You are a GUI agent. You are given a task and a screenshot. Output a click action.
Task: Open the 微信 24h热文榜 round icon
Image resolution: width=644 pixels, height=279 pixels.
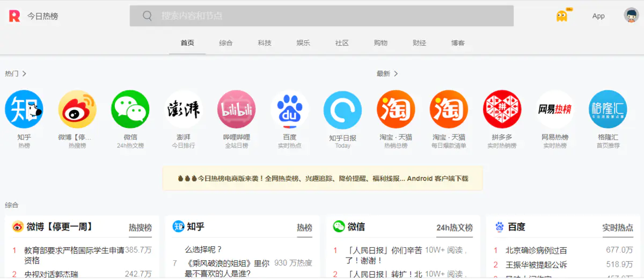pyautogui.click(x=130, y=109)
